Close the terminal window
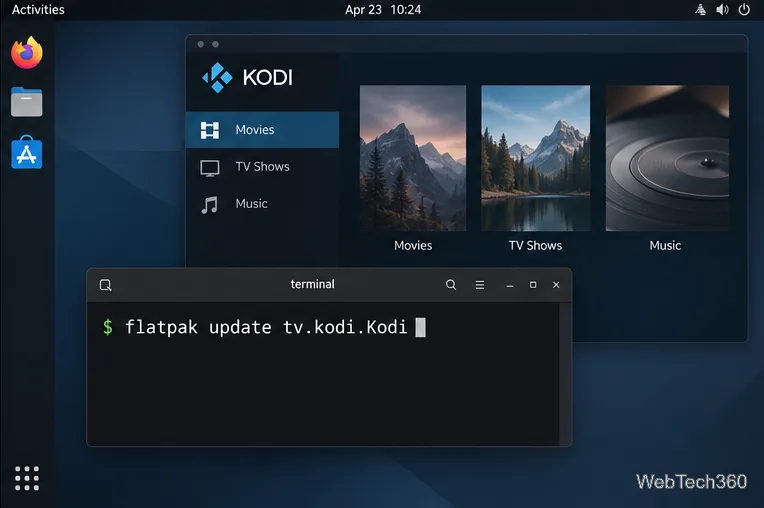This screenshot has height=508, width=764. (x=556, y=285)
